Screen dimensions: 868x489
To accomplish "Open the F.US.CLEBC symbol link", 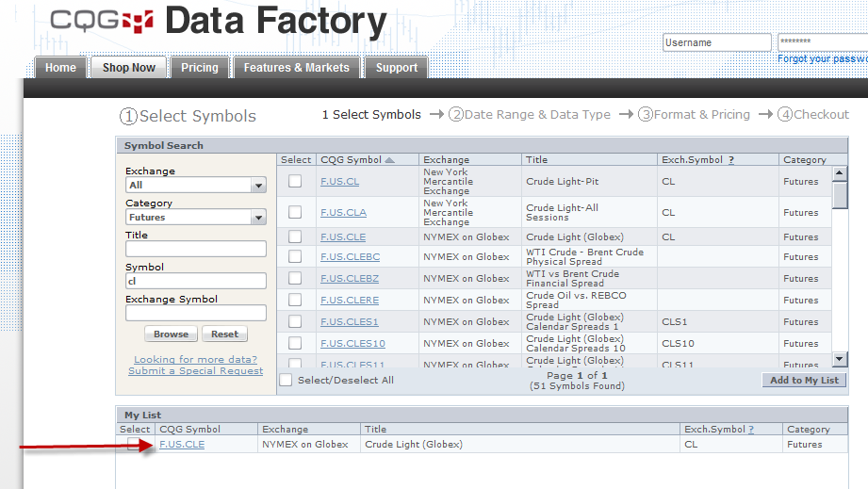I will pyautogui.click(x=350, y=256).
